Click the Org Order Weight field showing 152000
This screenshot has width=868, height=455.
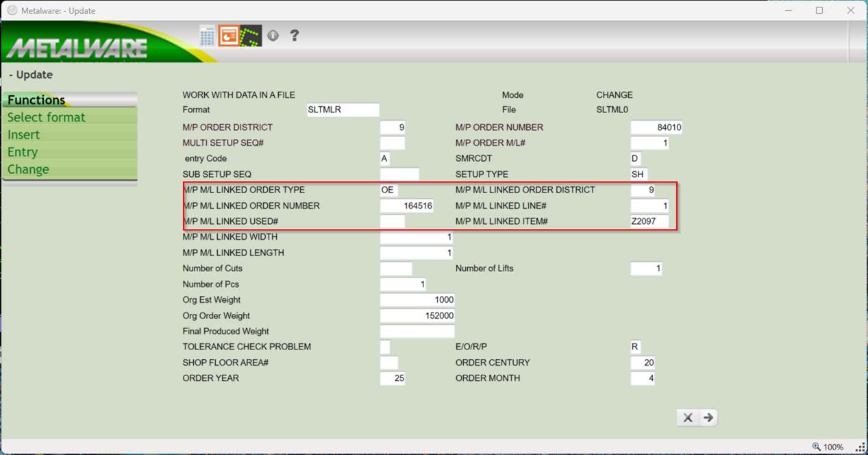(x=417, y=316)
